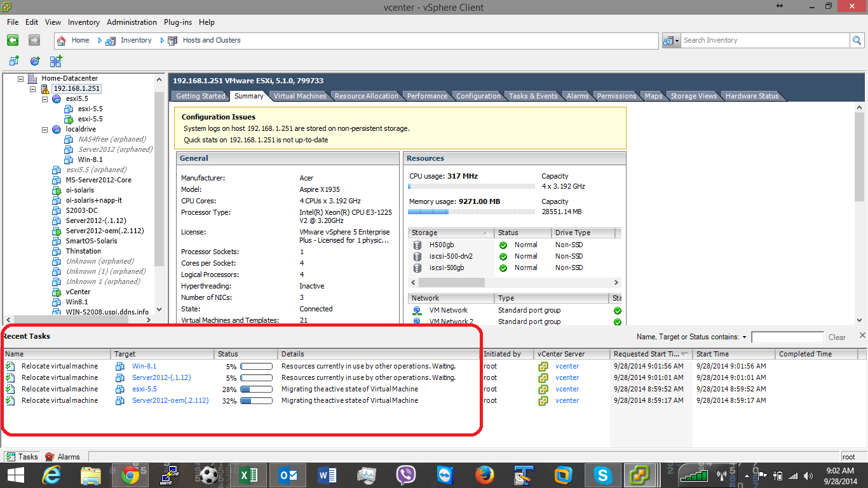Switch to the Virtual Machines tab
The image size is (868, 488).
(x=300, y=96)
